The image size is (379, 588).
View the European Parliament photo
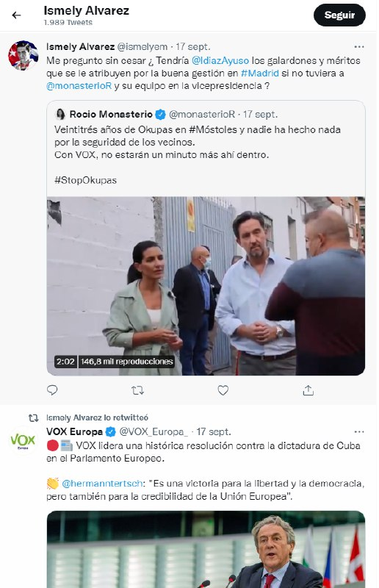click(x=206, y=549)
